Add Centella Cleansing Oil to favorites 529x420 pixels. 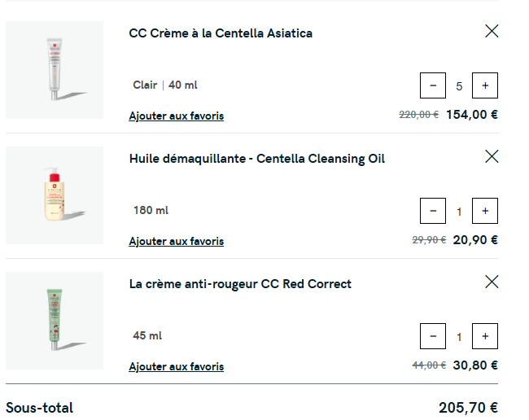(x=176, y=242)
